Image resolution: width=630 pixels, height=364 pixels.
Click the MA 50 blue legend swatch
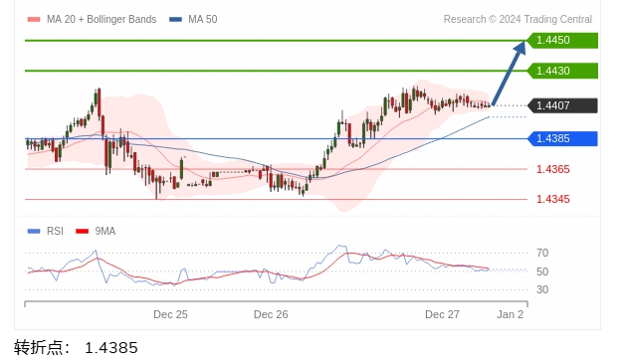click(x=175, y=19)
